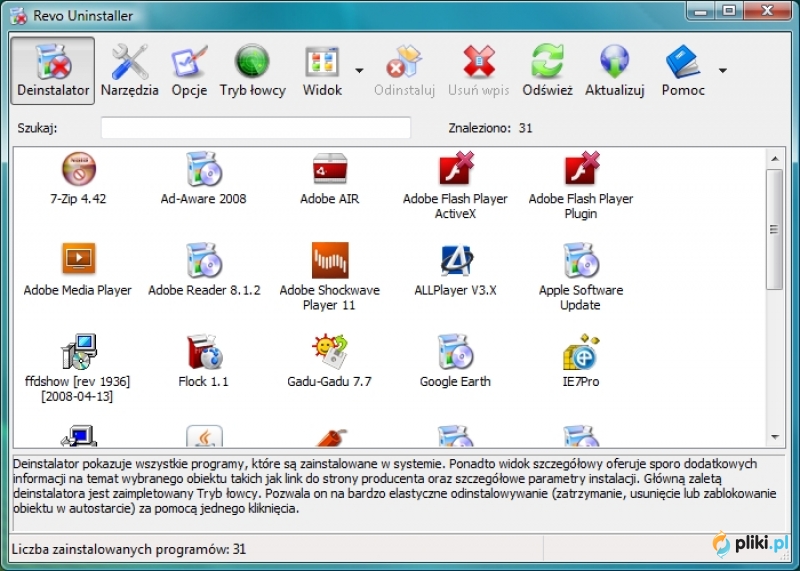Select Adobe Media Player icon
The width and height of the screenshot is (800, 571).
79,258
